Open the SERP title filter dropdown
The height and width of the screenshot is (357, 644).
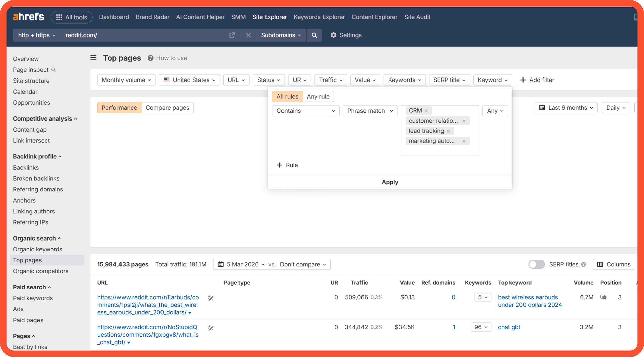(x=449, y=80)
